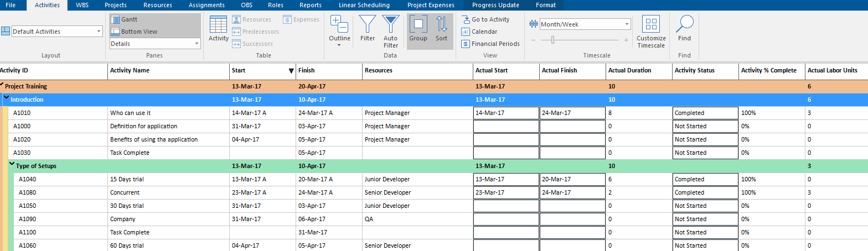Open Financial Periods
The height and width of the screenshot is (251, 868).
[x=490, y=44]
